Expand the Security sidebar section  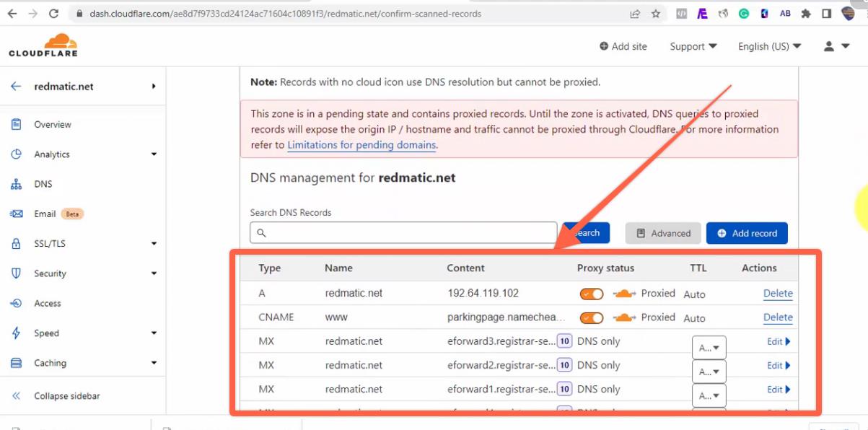[x=154, y=273]
